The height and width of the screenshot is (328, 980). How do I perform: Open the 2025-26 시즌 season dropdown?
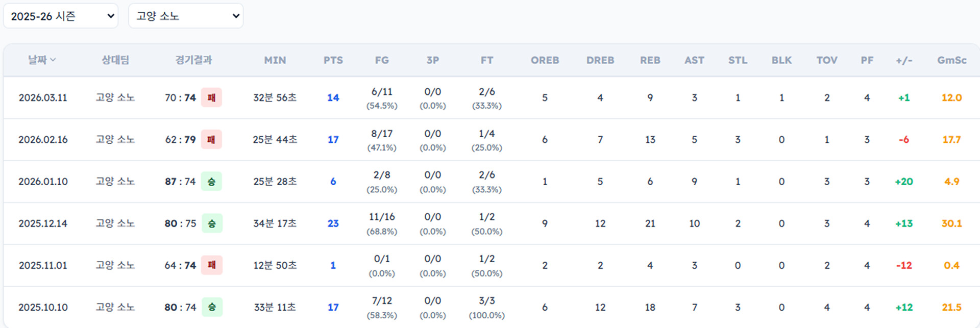coord(61,16)
